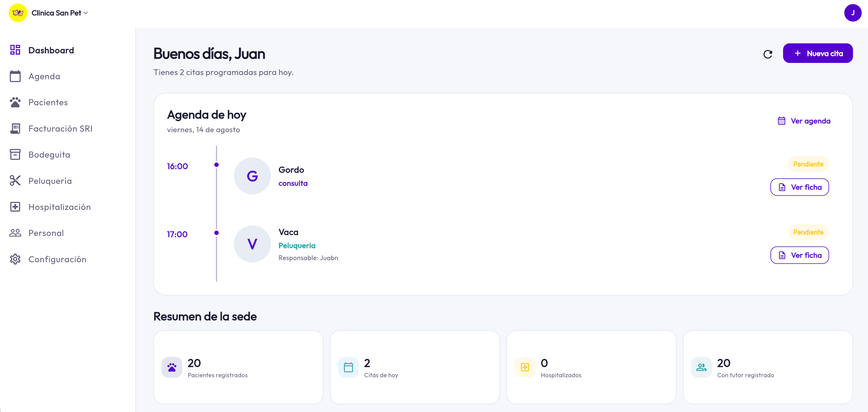
Task: Select Vaca's avatar circle V
Action: click(252, 244)
